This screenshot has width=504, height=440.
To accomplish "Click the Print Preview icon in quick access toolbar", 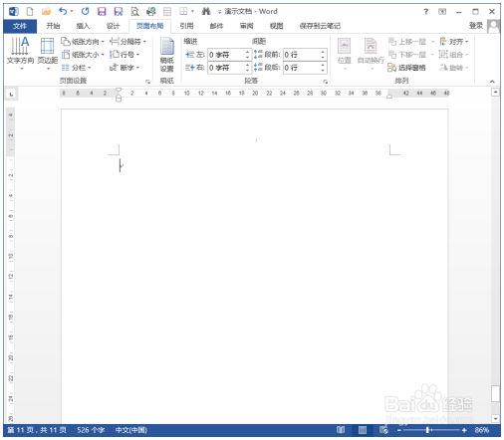I will (x=134, y=12).
